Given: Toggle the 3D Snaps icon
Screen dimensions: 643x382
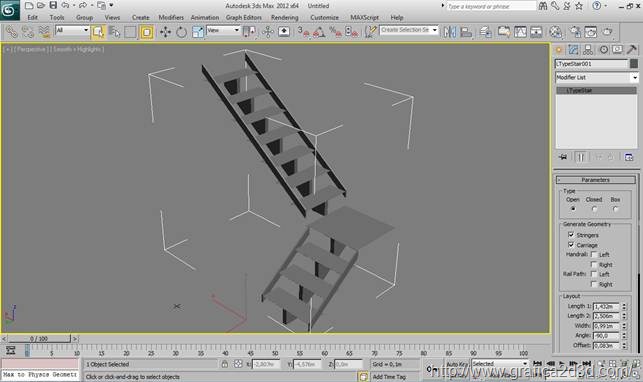Looking at the screenshot, I should 304,32.
